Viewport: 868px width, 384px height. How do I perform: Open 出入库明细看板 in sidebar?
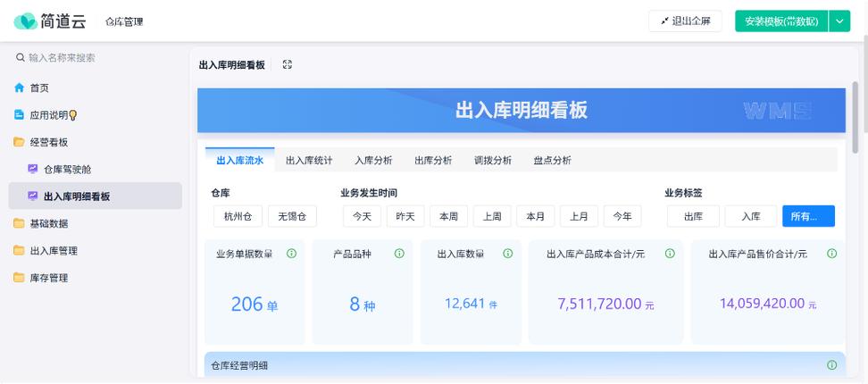click(x=96, y=196)
